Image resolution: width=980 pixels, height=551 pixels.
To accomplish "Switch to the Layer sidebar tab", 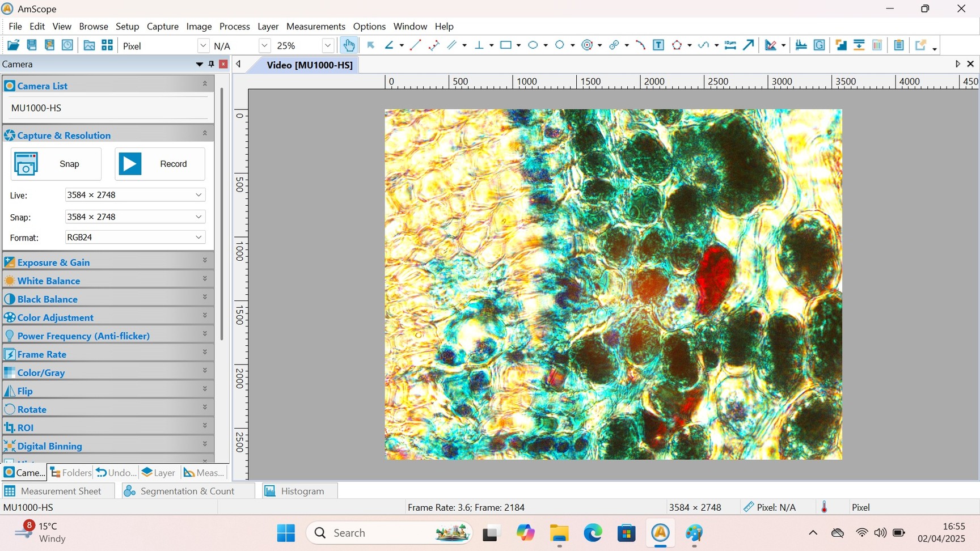I will point(159,472).
